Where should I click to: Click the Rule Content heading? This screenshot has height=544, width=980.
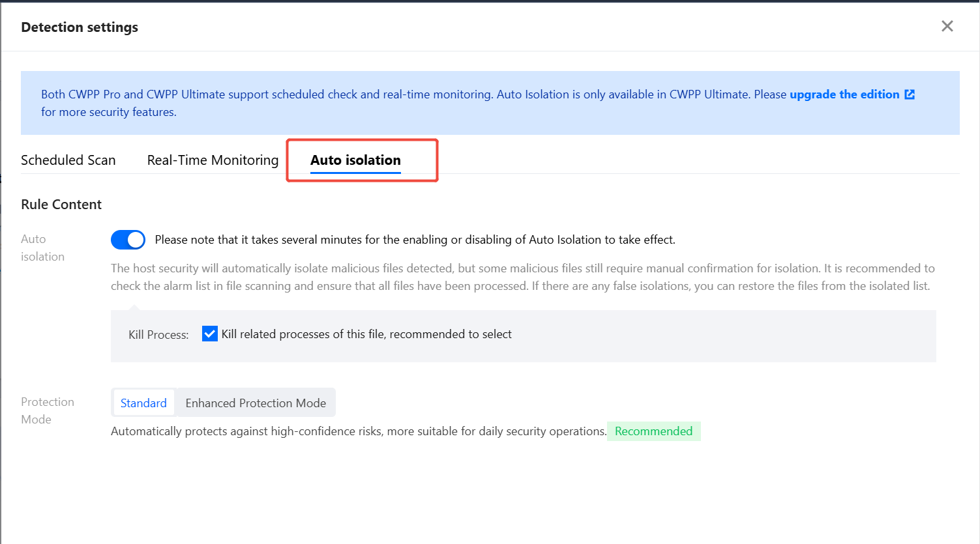pos(61,205)
